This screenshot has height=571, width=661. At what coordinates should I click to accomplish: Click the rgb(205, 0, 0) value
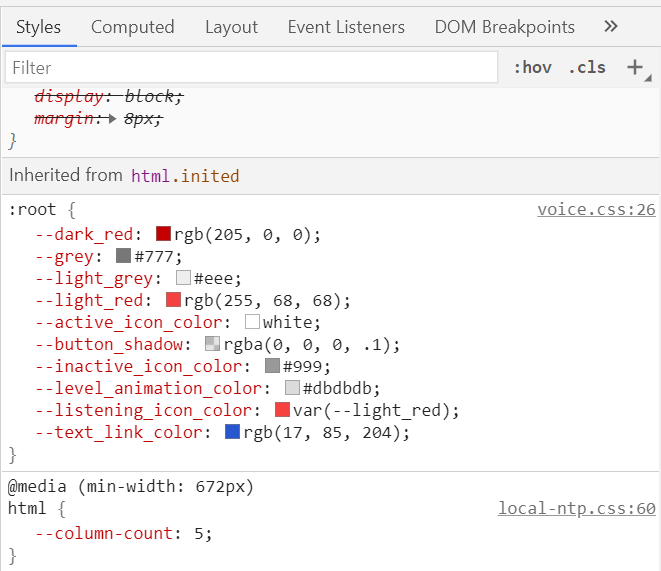coord(242,234)
